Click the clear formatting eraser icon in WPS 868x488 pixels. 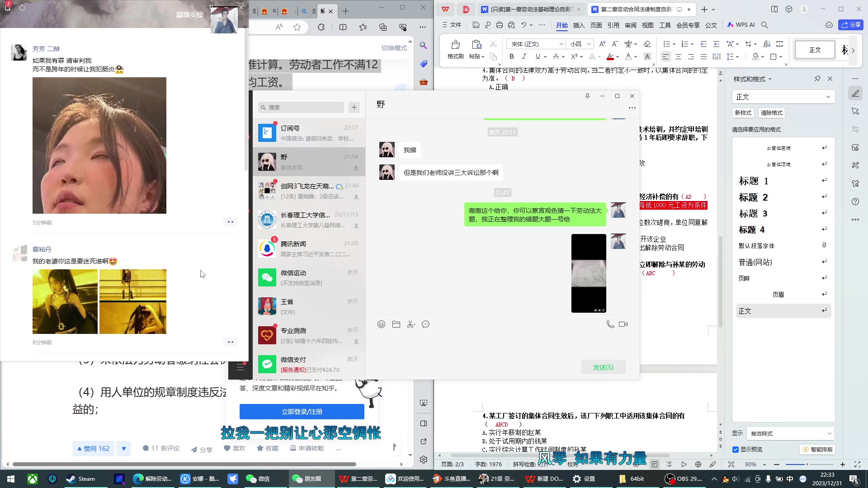(x=647, y=44)
